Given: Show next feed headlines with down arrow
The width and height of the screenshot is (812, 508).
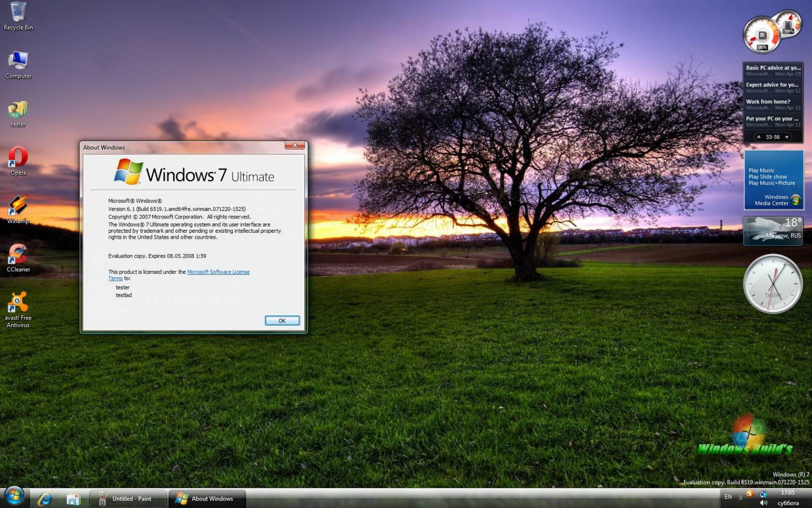Looking at the screenshot, I should 787,137.
